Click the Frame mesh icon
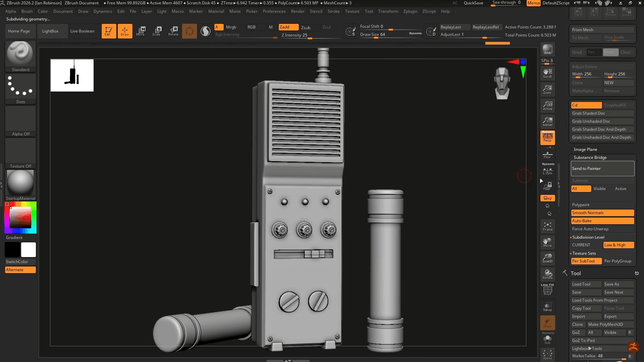This screenshot has height=362, width=644. pyautogui.click(x=547, y=226)
